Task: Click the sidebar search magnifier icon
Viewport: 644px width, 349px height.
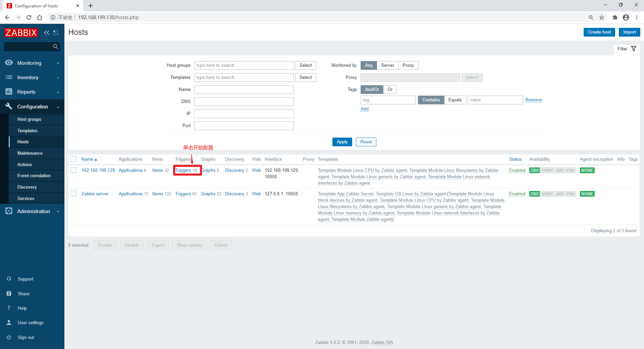Action: pyautogui.click(x=56, y=47)
